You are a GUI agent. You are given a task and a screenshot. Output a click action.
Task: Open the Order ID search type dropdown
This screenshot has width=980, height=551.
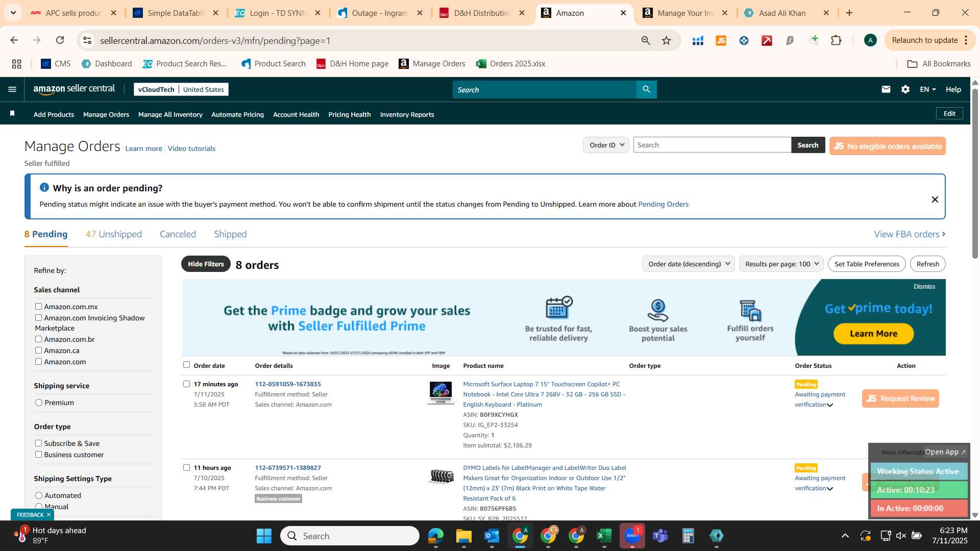coord(606,145)
